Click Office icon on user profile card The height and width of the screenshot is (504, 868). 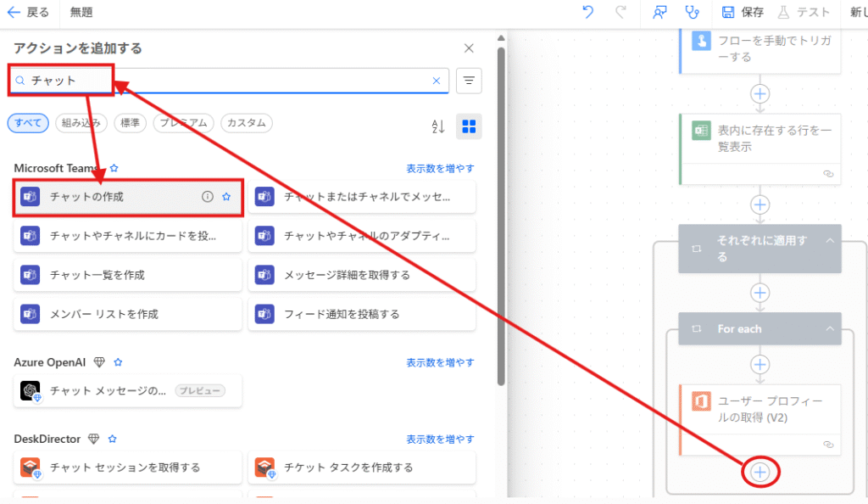[701, 401]
